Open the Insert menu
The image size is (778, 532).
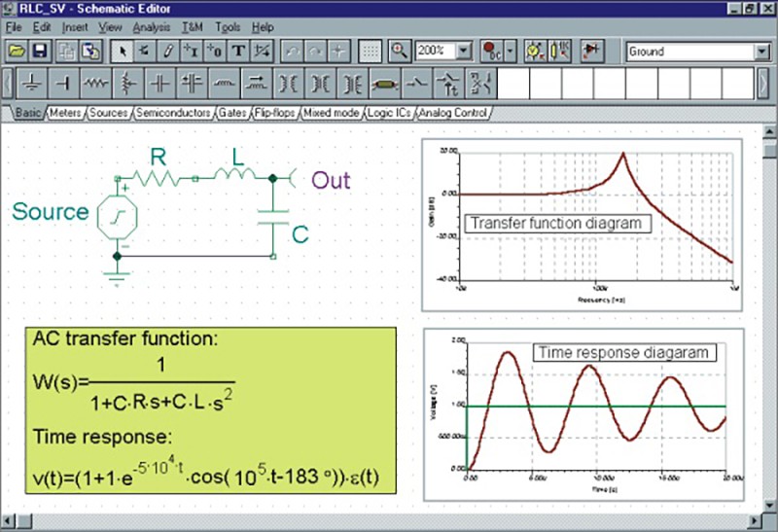point(75,27)
